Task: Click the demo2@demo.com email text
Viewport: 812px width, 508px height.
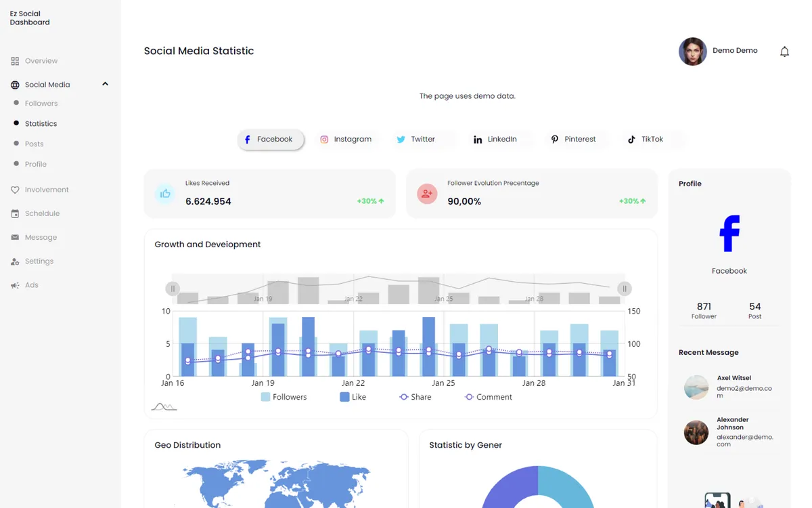Action: [x=744, y=392]
